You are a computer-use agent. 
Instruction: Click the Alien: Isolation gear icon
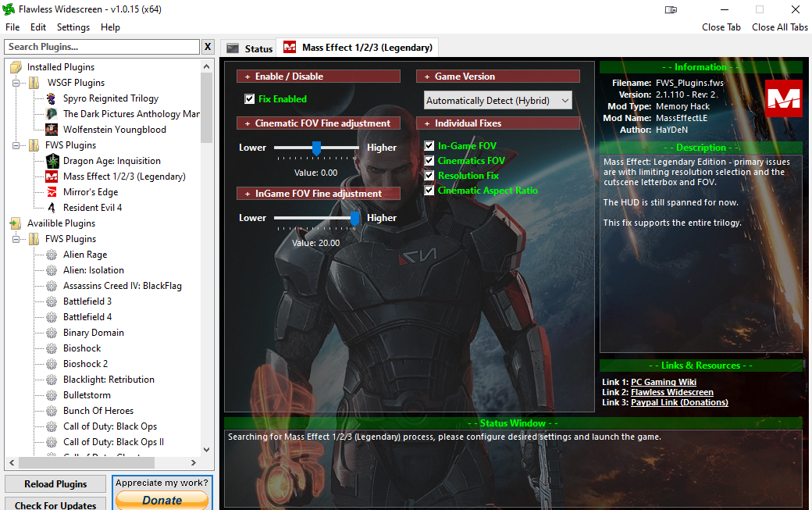pos(52,270)
